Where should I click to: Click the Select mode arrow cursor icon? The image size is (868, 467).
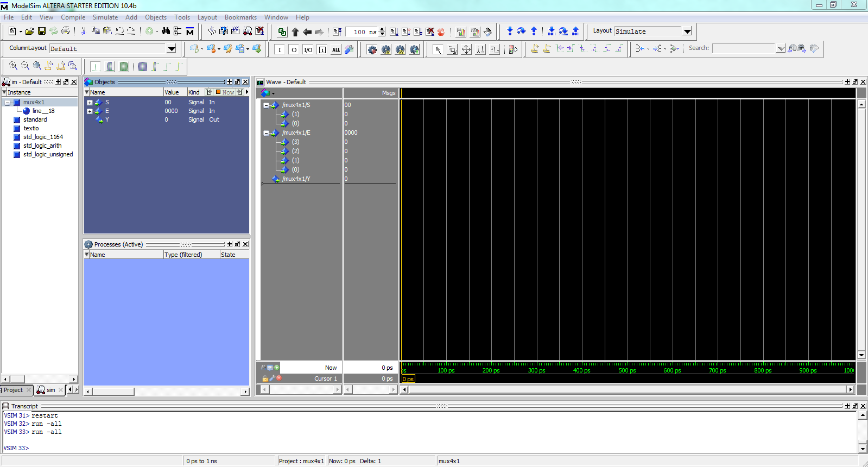click(438, 49)
